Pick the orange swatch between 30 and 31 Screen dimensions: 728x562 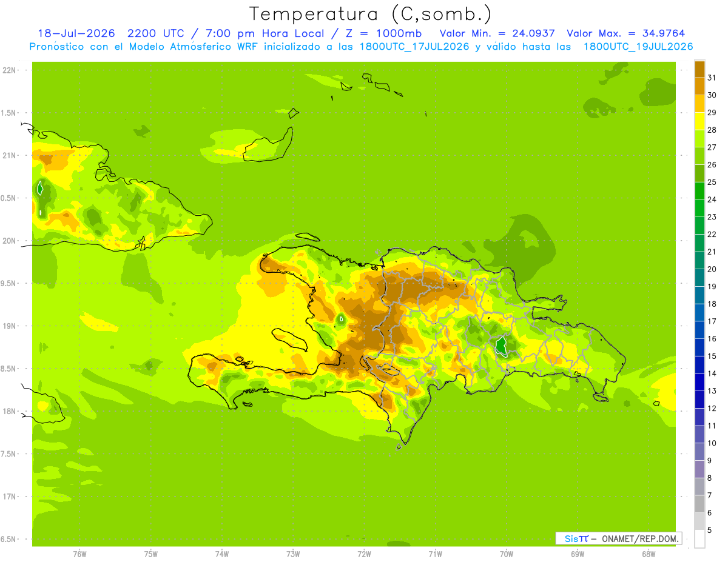[699, 87]
